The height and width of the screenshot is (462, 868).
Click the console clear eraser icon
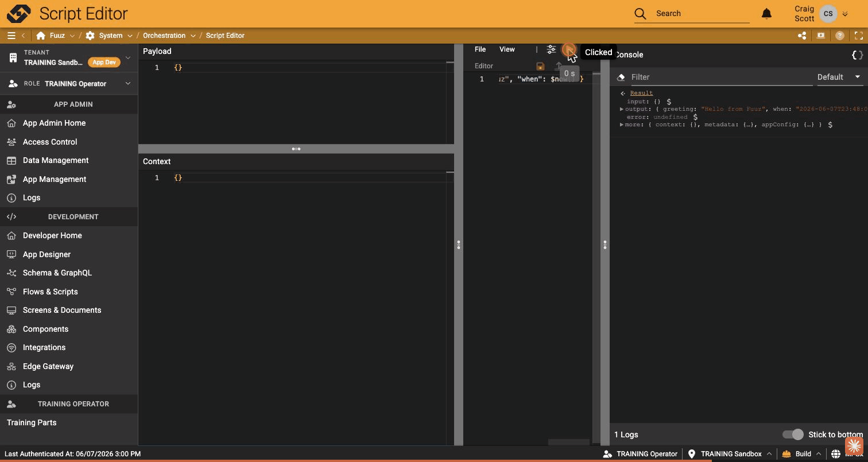(x=621, y=77)
